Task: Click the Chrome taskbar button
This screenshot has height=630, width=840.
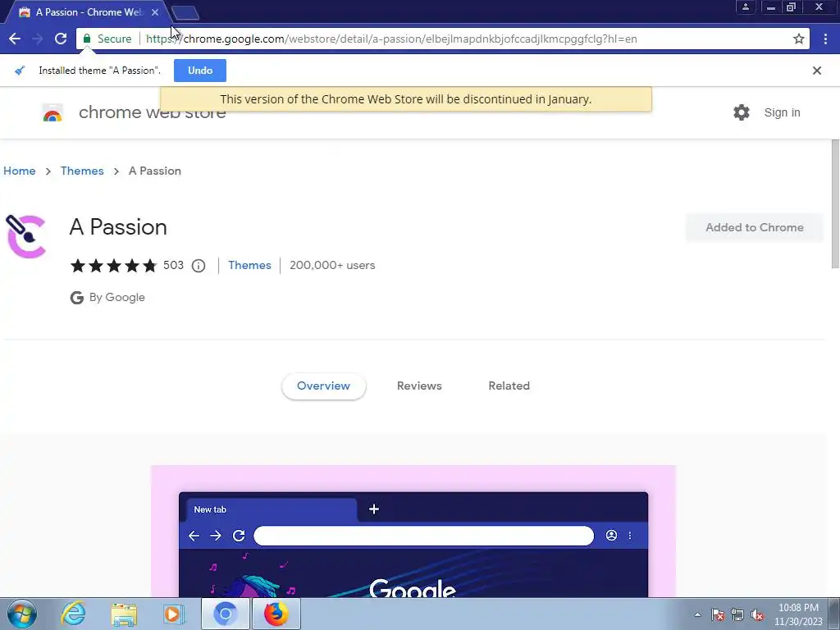Action: pyautogui.click(x=226, y=614)
